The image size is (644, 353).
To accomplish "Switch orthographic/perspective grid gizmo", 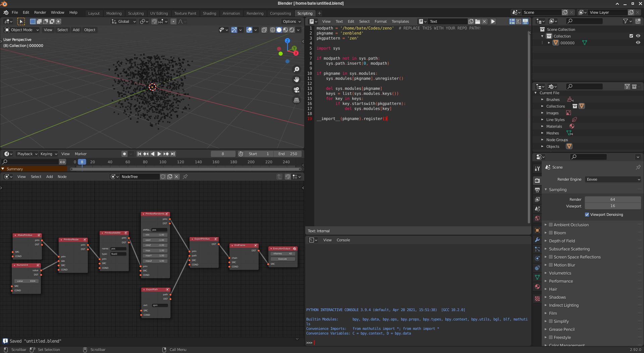I will pyautogui.click(x=297, y=100).
